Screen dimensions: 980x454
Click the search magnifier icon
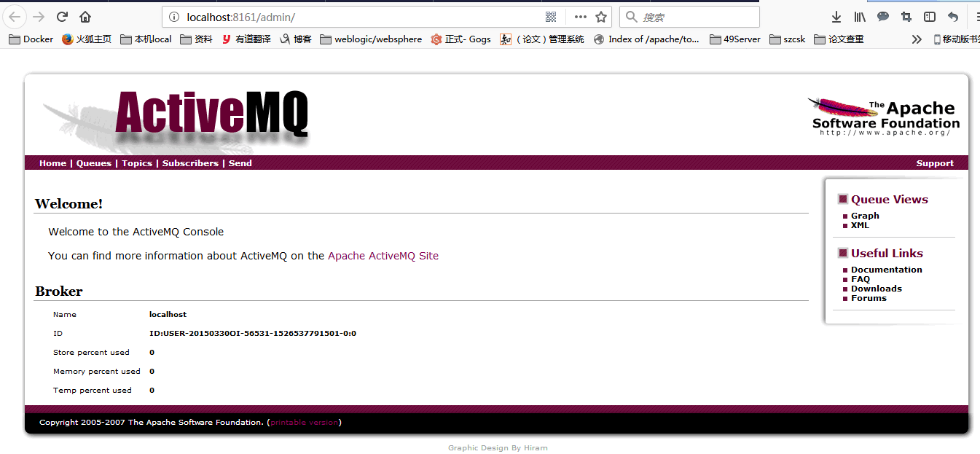coord(632,17)
